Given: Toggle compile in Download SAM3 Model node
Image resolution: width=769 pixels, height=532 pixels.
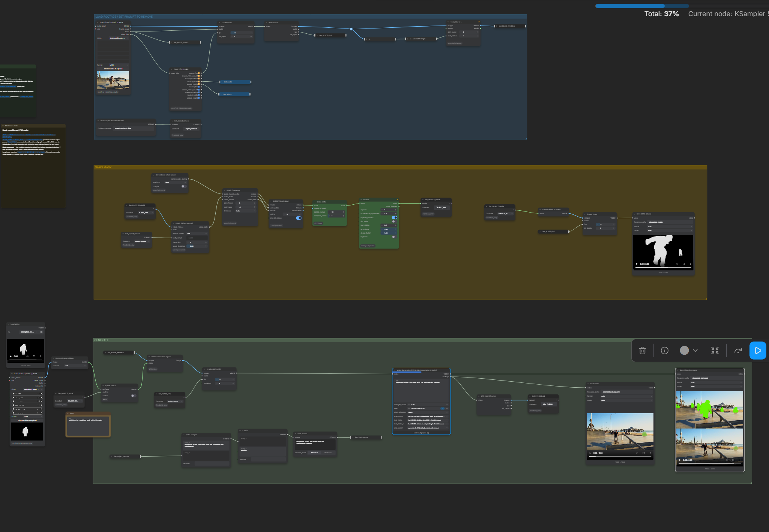Looking at the screenshot, I should (x=183, y=186).
